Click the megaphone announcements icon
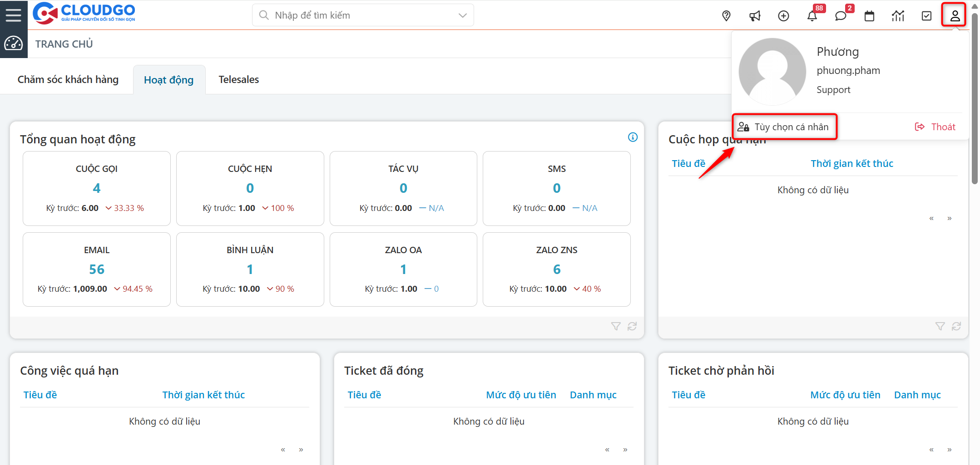Viewport: 980px width, 465px height. (755, 16)
